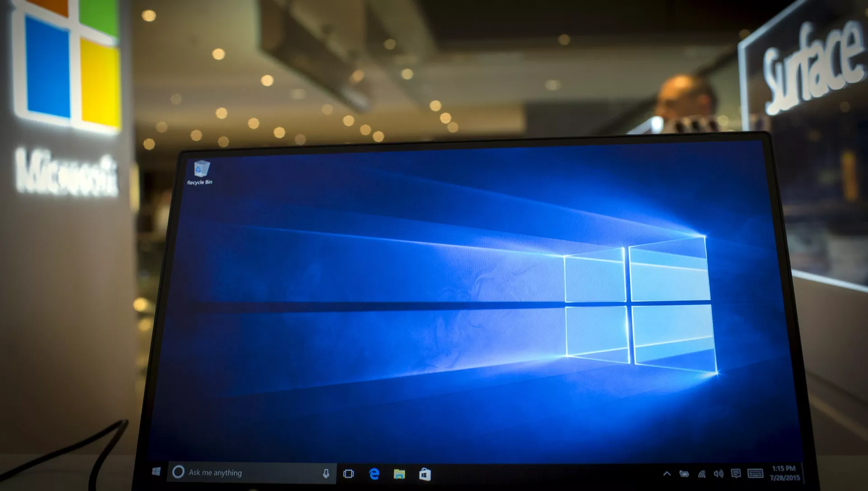The image size is (868, 491).
Task: Click the battery status tray icon
Action: coord(684,474)
